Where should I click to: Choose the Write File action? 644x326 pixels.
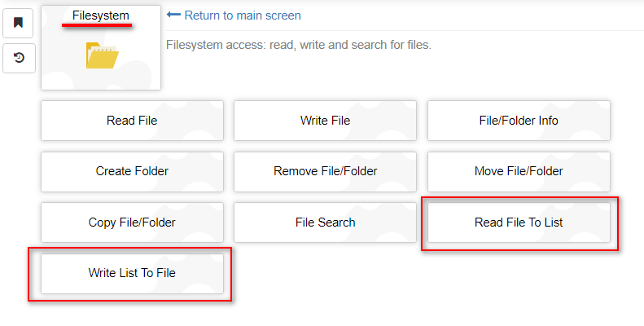click(x=325, y=121)
